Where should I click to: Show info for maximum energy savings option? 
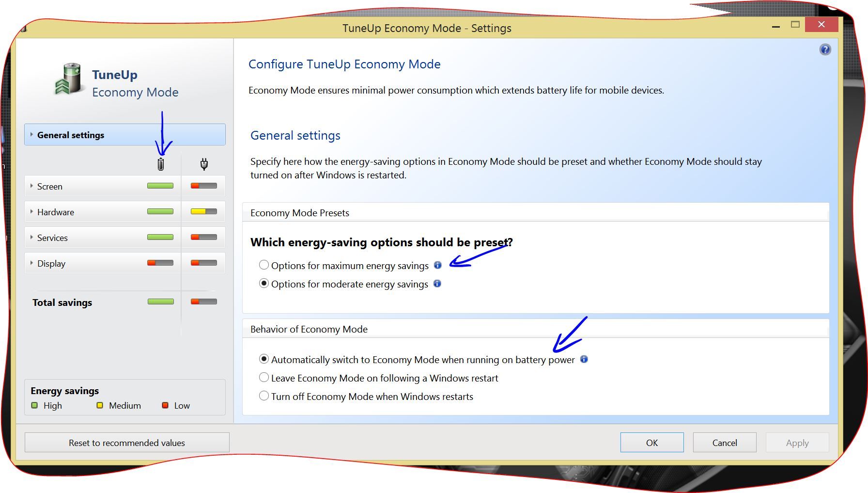pyautogui.click(x=437, y=265)
